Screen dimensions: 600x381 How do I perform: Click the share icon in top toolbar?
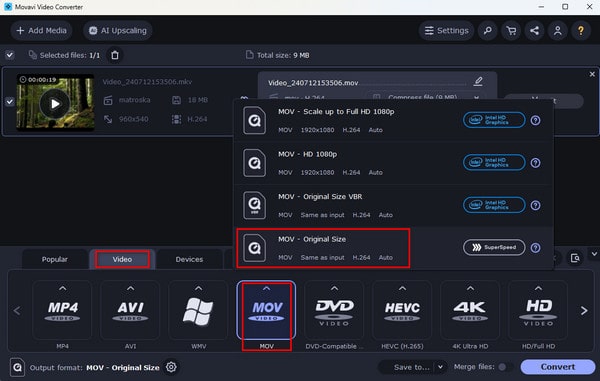(x=535, y=31)
